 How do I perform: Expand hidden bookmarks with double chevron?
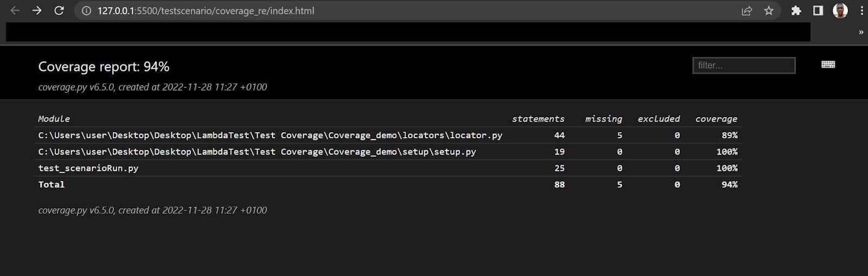(x=860, y=32)
